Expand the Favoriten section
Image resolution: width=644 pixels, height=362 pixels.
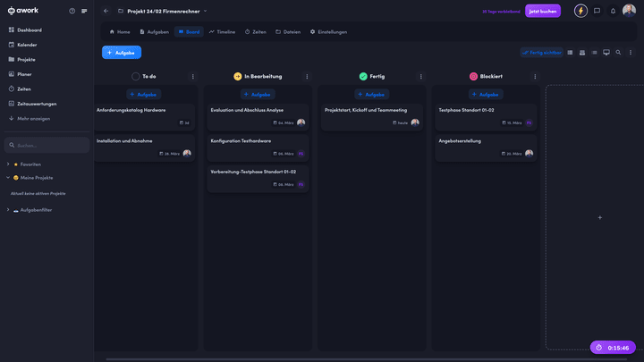pos(8,164)
